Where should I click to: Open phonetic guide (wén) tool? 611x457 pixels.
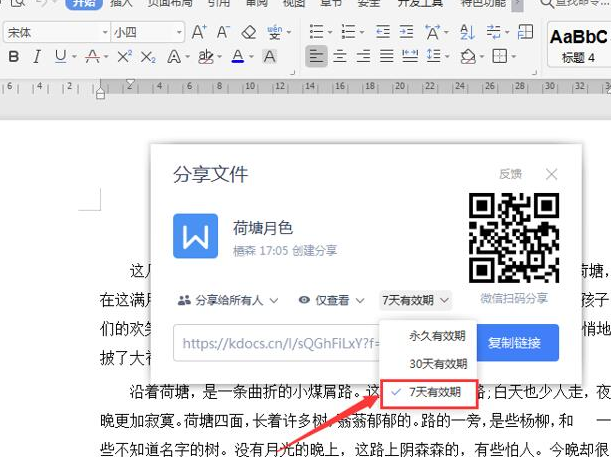(275, 32)
